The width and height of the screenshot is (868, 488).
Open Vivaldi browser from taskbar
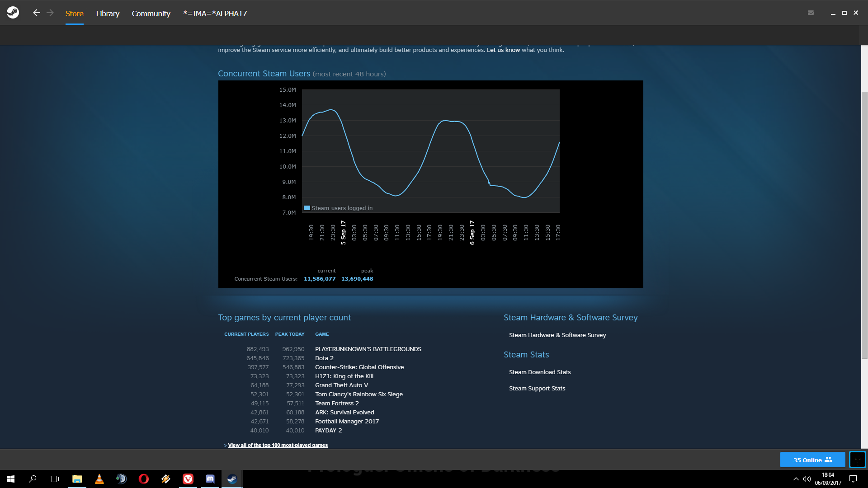pyautogui.click(x=188, y=479)
